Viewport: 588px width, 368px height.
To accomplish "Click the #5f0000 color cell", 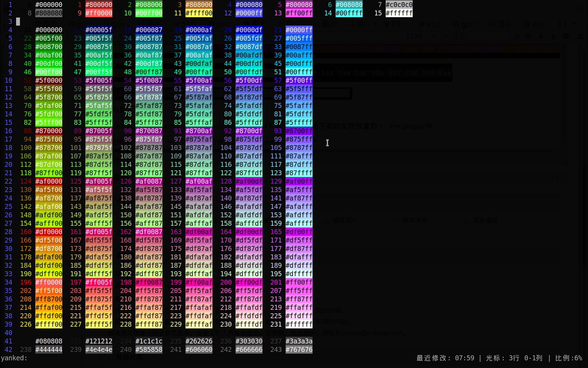I will (49, 80).
